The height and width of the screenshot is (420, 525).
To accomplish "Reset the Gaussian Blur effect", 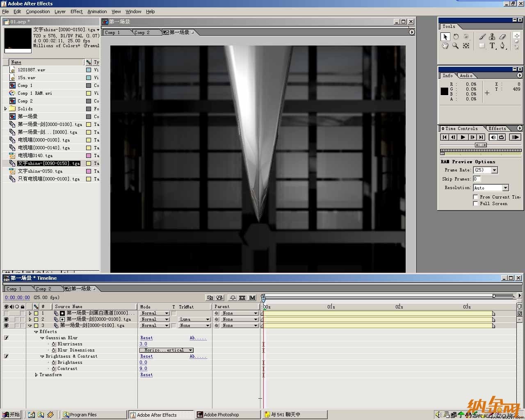I will (146, 338).
